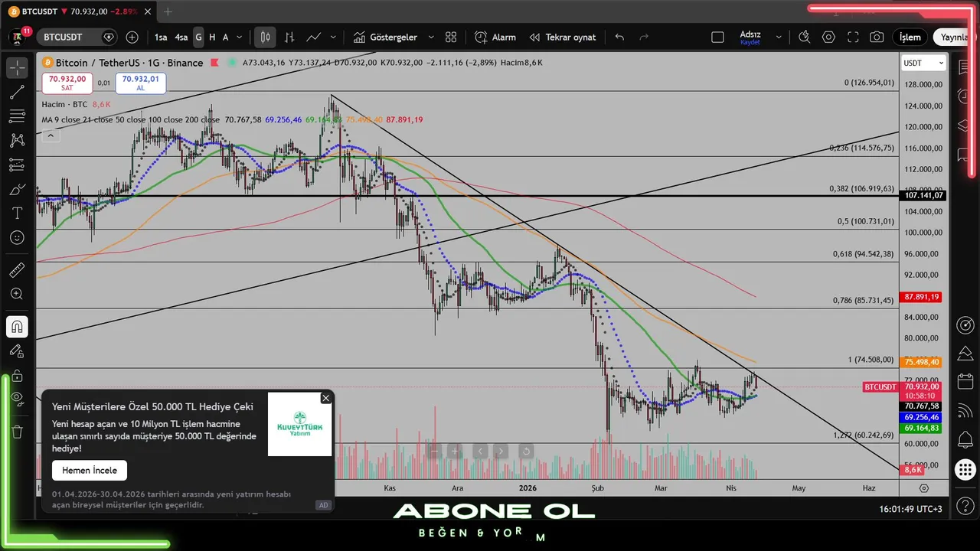Collapse the indicator legend chevron
Screen dimensions: 980x551
(x=51, y=135)
